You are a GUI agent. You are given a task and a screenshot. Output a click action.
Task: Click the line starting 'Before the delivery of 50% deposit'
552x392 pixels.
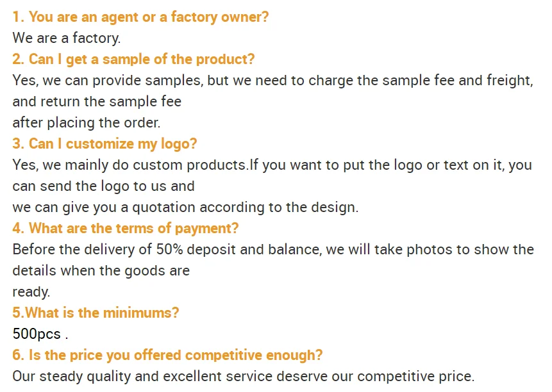pyautogui.click(x=273, y=249)
